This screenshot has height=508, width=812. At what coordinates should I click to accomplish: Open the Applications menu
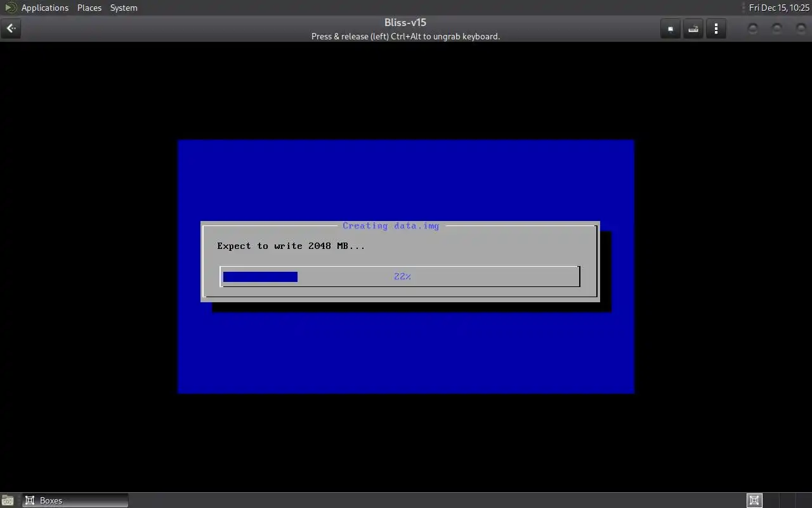tap(44, 8)
